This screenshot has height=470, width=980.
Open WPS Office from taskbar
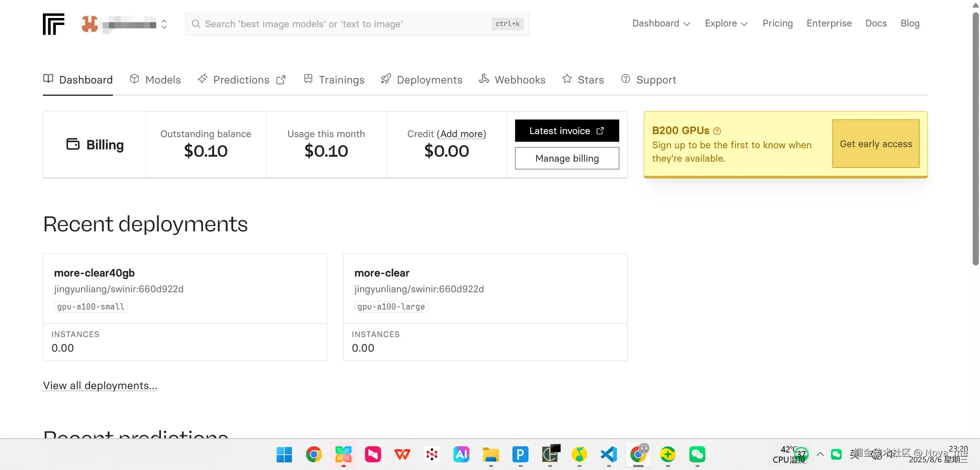402,455
